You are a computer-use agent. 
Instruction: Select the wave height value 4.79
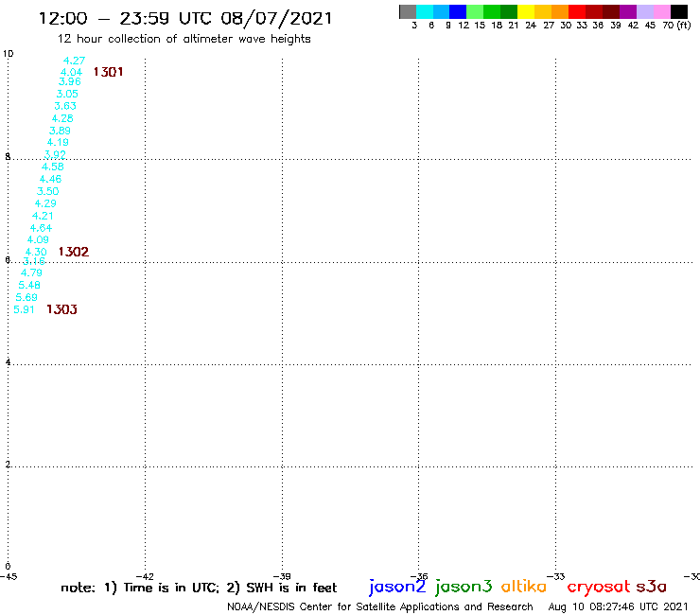tap(32, 272)
